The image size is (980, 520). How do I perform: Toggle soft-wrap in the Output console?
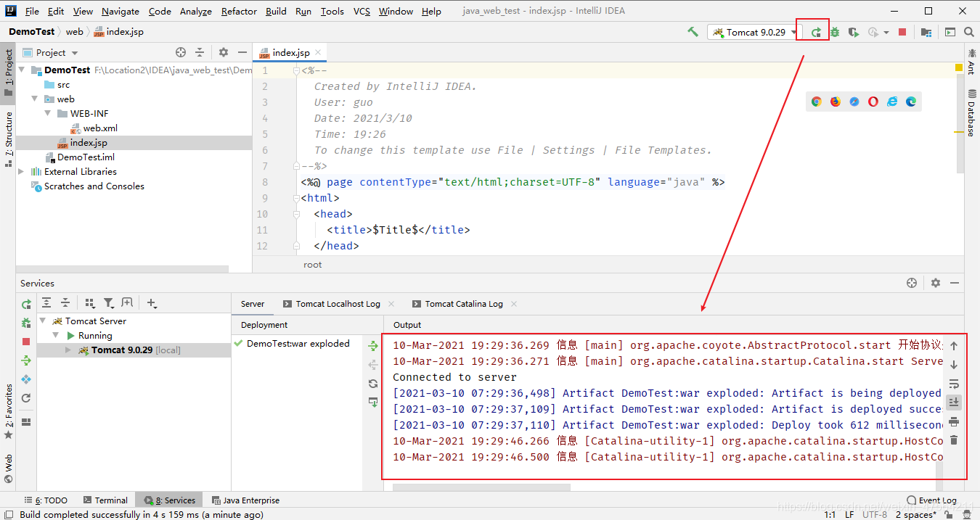tap(954, 384)
